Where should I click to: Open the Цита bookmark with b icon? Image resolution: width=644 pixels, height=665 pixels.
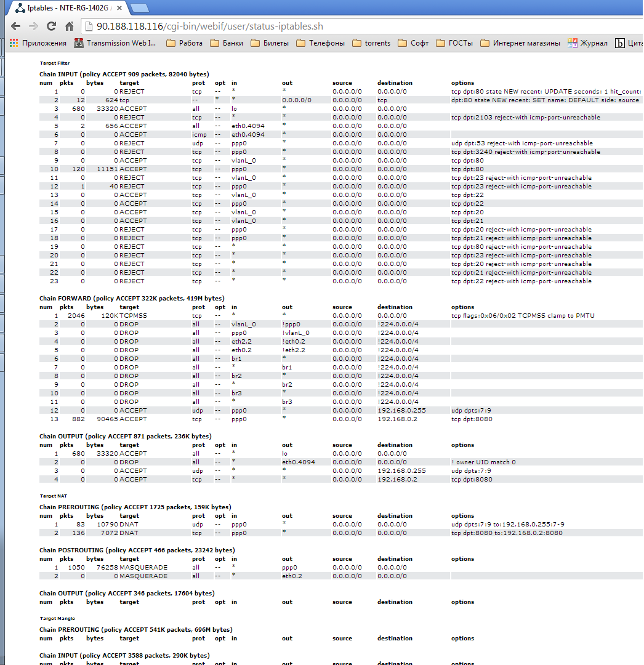[629, 43]
